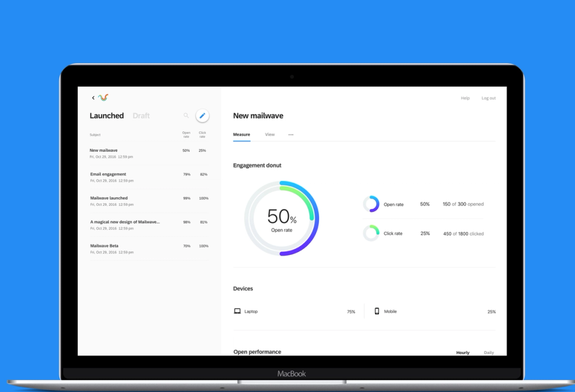Click the large engagement donut chart

282,218
